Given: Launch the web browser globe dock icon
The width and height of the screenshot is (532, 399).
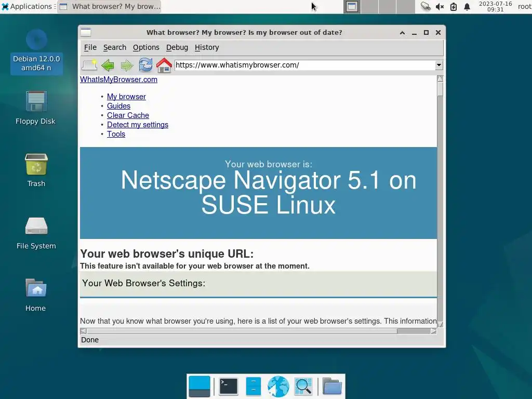Looking at the screenshot, I should [x=278, y=387].
